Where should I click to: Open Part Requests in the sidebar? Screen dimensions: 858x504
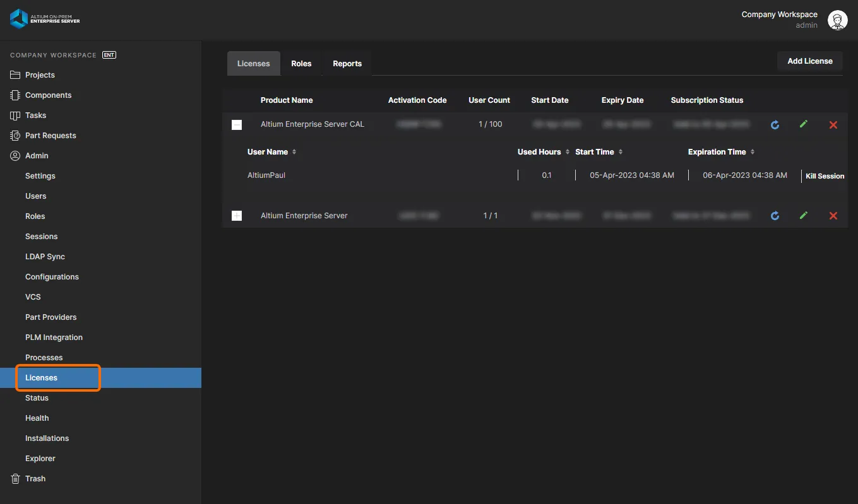click(x=51, y=136)
